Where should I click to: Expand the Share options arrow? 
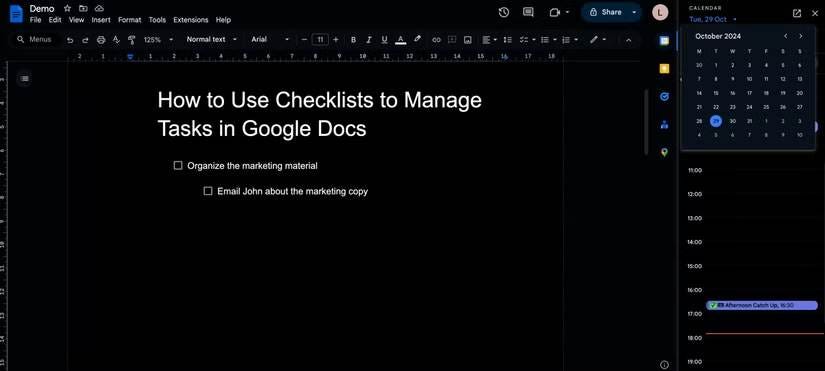(x=634, y=12)
